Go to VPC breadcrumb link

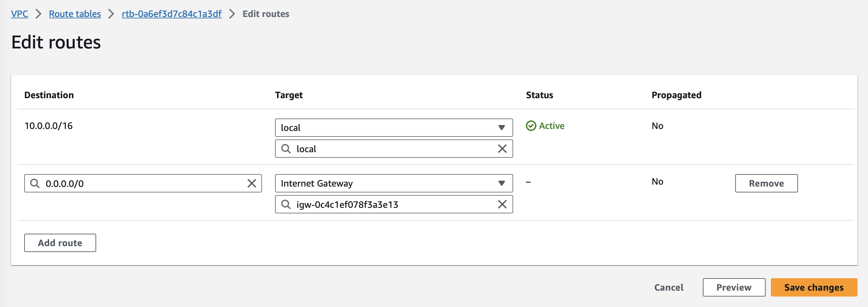pyautogui.click(x=19, y=14)
